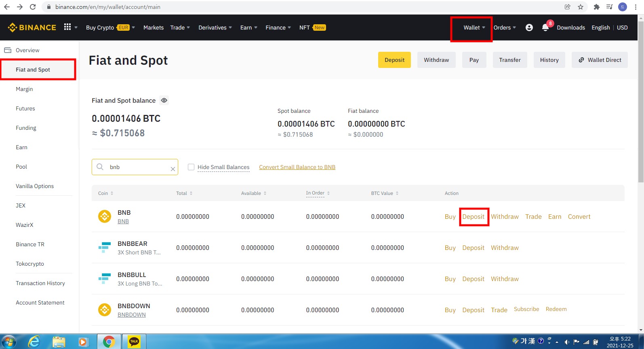The height and width of the screenshot is (349, 644).
Task: Select Overview in the sidebar
Action: [27, 50]
